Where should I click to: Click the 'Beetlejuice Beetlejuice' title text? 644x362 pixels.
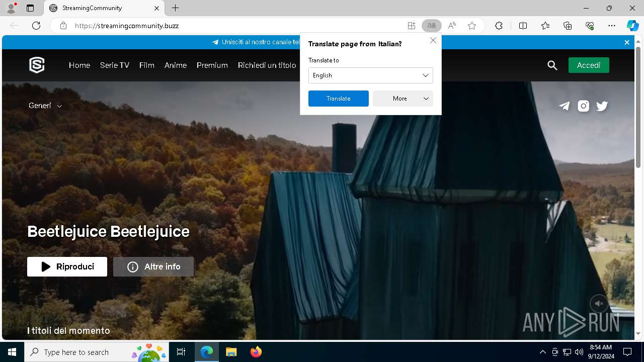pyautogui.click(x=108, y=232)
